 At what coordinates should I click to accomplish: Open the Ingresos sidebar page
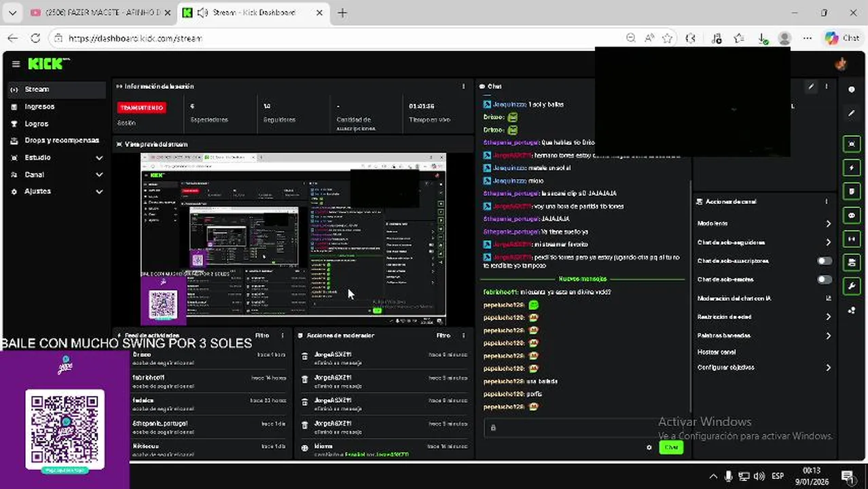(x=57, y=107)
